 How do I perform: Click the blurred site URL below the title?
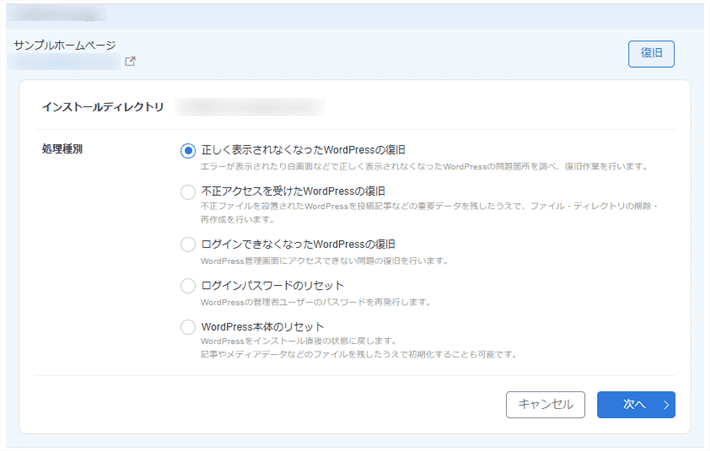(64, 61)
